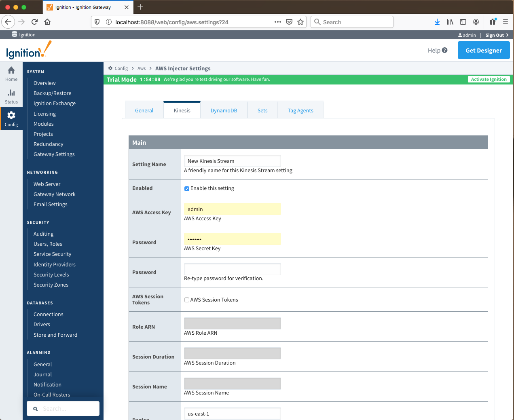Enable the AWS Session Tokens checkbox
514x420 pixels.
187,300
